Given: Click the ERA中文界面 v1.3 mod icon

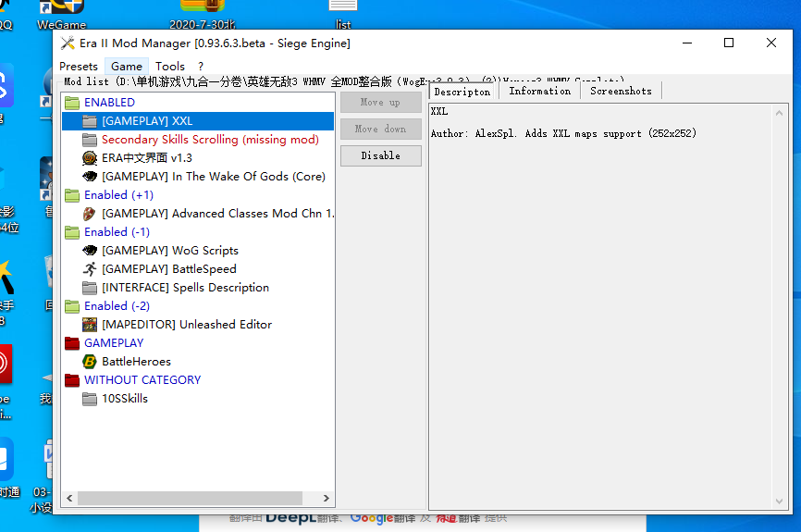Looking at the screenshot, I should (x=90, y=158).
